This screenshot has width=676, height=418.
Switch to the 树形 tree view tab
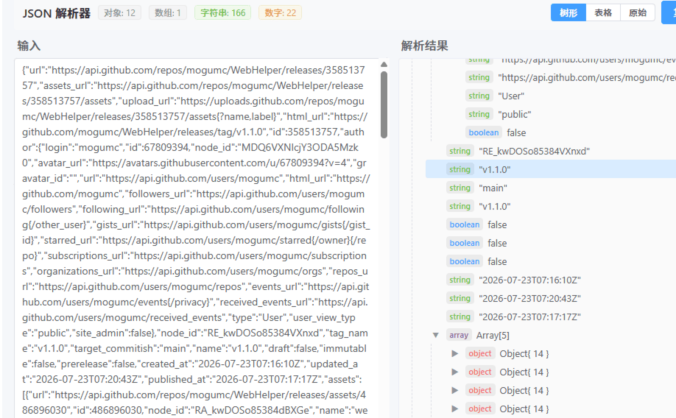pyautogui.click(x=568, y=13)
